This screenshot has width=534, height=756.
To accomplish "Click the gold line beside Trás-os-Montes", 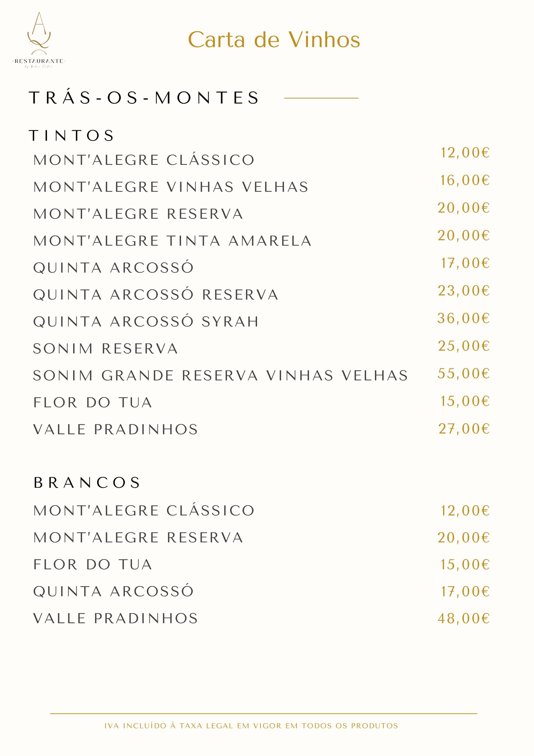I will tap(321, 98).
